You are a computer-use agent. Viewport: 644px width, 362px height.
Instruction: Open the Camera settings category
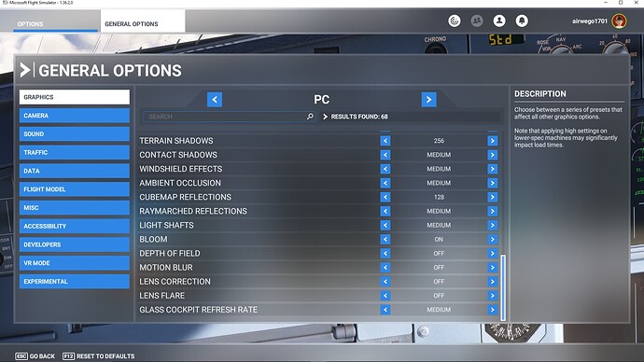click(x=75, y=116)
